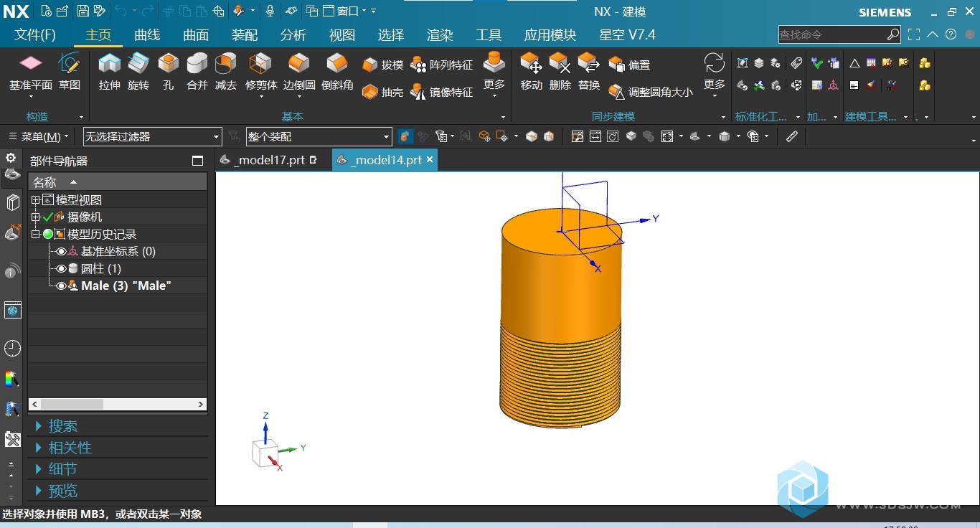980x528 pixels.
Task: Open the 整个装配 scope dropdown
Action: tap(319, 136)
